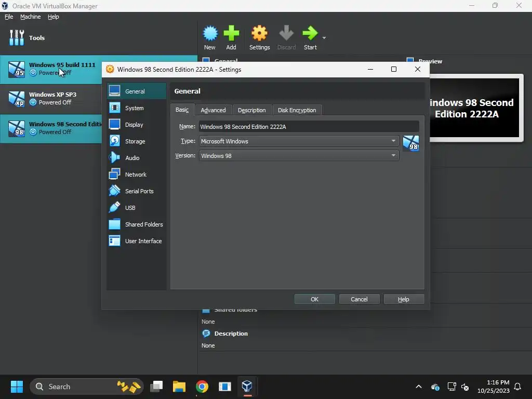The height and width of the screenshot is (399, 532).
Task: Open the User Interface category icon
Action: coord(114,241)
